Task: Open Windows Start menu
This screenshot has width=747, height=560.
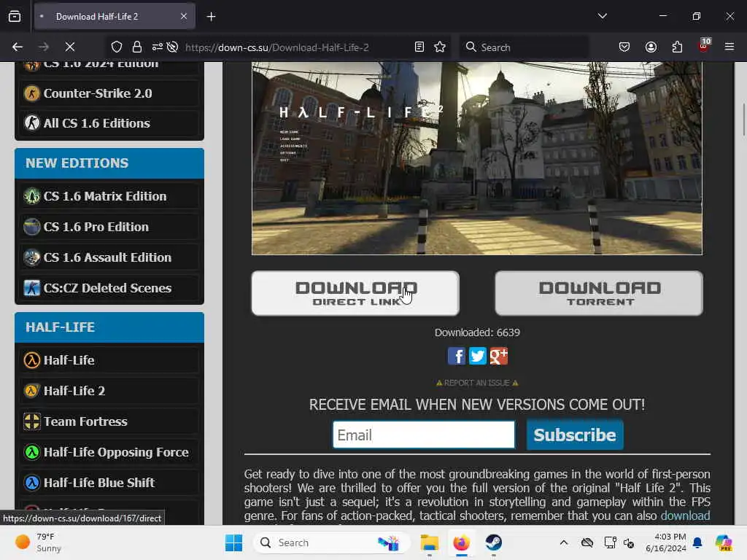Action: pos(233,542)
